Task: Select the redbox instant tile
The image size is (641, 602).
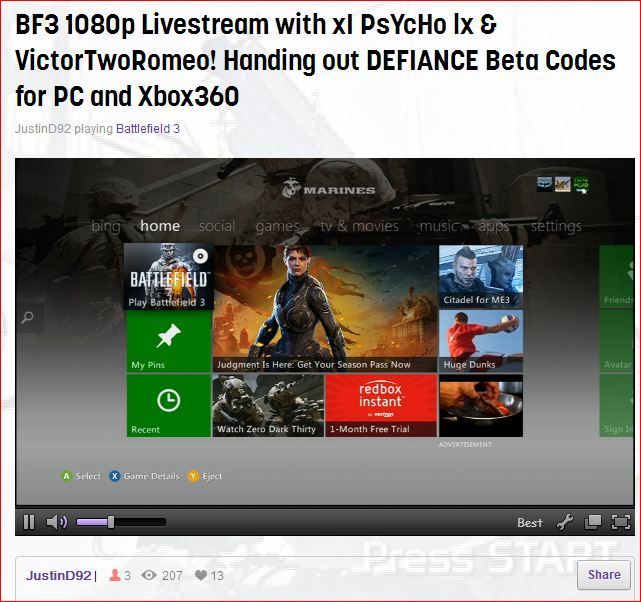Action: (x=380, y=405)
